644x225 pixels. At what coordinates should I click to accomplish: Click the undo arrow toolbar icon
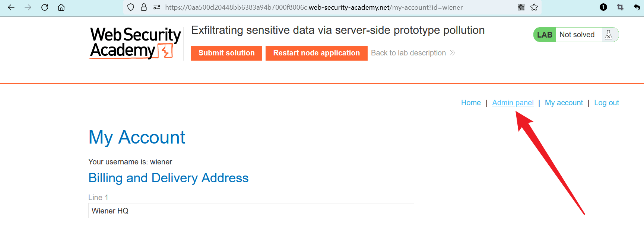(x=637, y=7)
